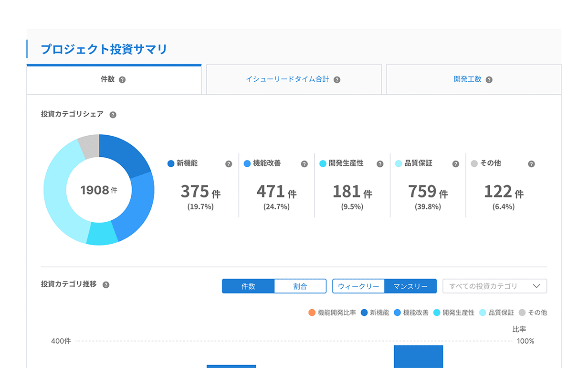Click the tall blue bar in trend chart
The width and height of the screenshot is (588, 368).
[419, 357]
